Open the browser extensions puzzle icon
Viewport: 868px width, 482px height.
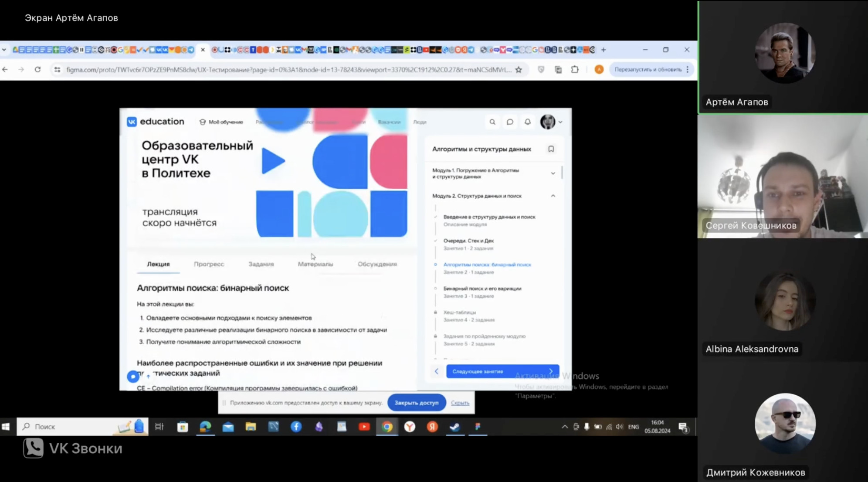(x=575, y=70)
